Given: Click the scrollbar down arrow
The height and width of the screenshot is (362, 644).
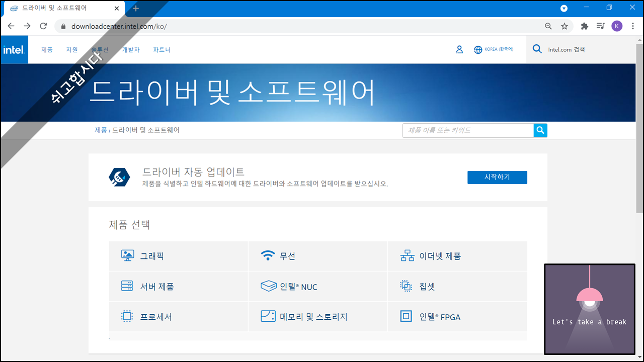Looking at the screenshot, I should (639, 357).
